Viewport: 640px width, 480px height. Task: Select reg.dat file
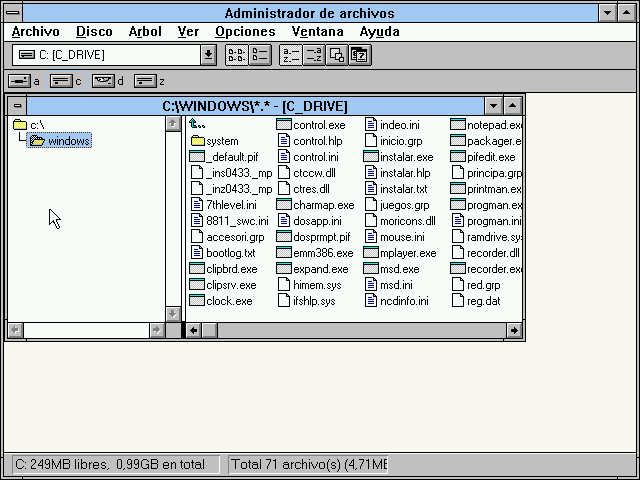476,301
